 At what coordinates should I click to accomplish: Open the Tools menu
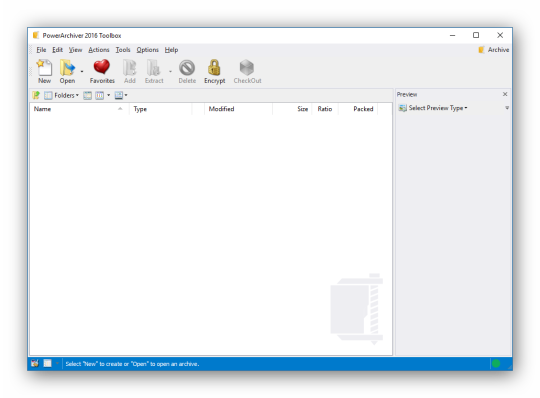123,50
